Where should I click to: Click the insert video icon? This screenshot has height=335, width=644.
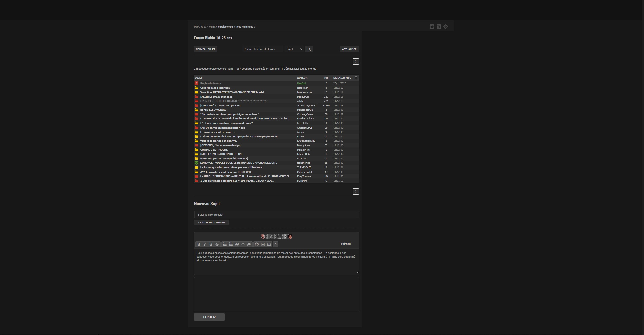click(269, 244)
